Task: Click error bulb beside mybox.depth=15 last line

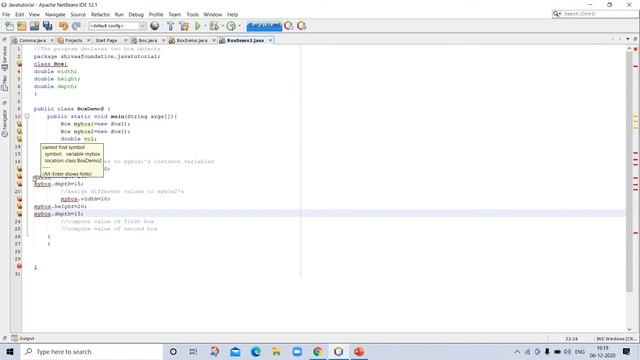Action: [x=19, y=214]
